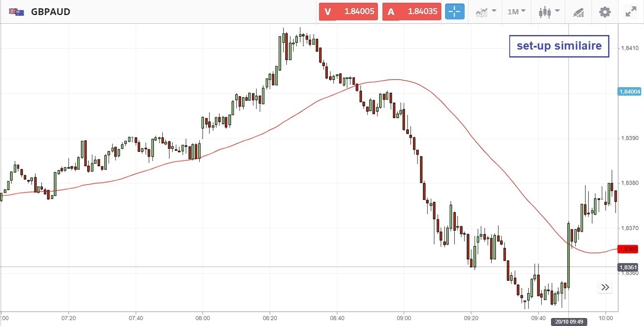644x326 pixels.
Task: Click the grey 1,8361 crosshair price label
Action: click(x=628, y=267)
